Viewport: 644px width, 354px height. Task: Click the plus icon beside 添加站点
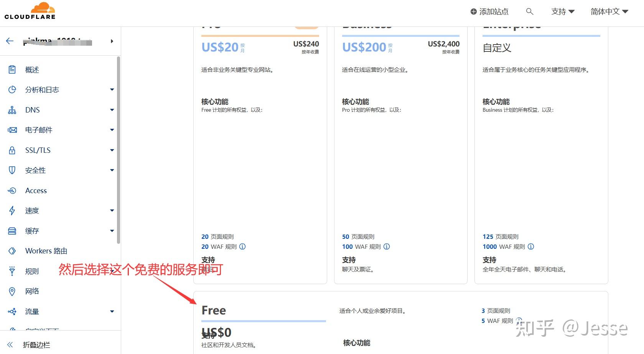474,12
